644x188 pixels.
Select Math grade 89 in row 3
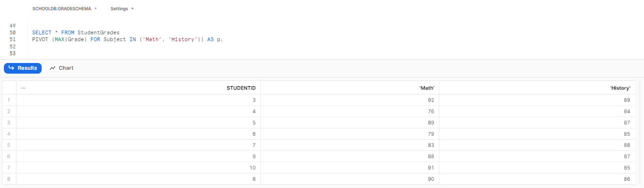click(x=350, y=123)
